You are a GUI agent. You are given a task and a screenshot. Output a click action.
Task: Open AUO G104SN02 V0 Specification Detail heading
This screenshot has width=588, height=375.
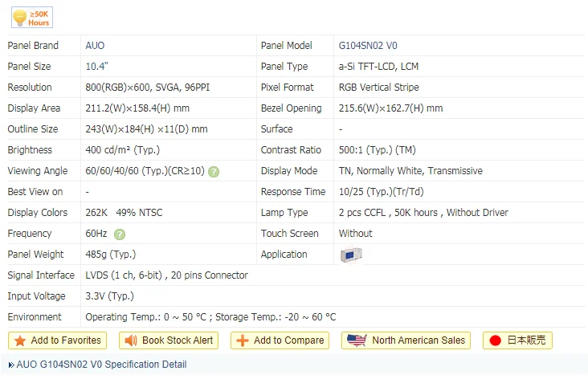(x=102, y=364)
